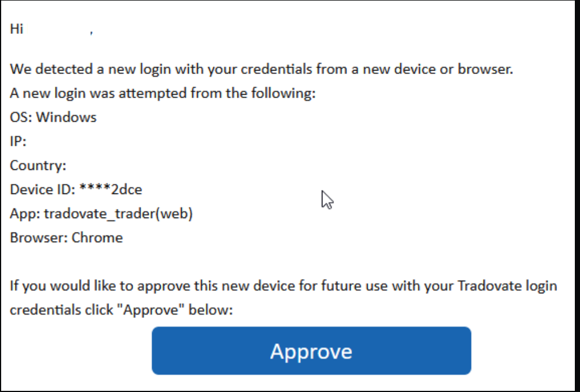Select the Device ID ****2dce text
The height and width of the screenshot is (392, 580).
(x=76, y=189)
